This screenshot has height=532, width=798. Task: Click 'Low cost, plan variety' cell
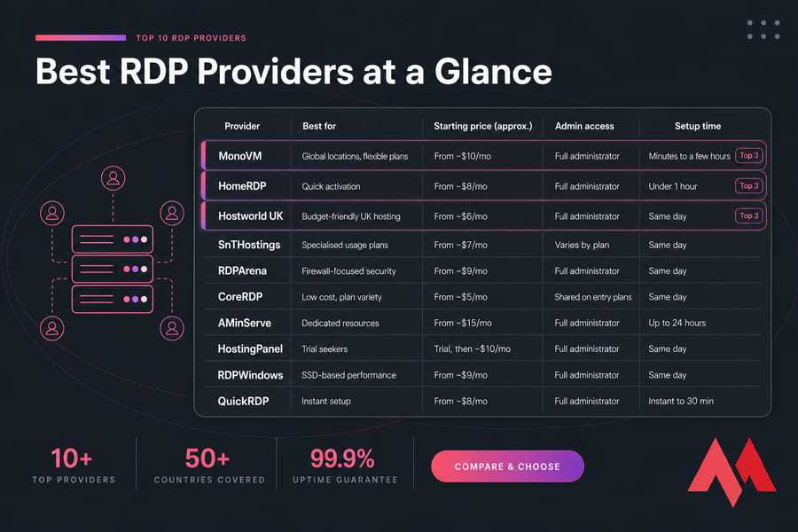(341, 297)
